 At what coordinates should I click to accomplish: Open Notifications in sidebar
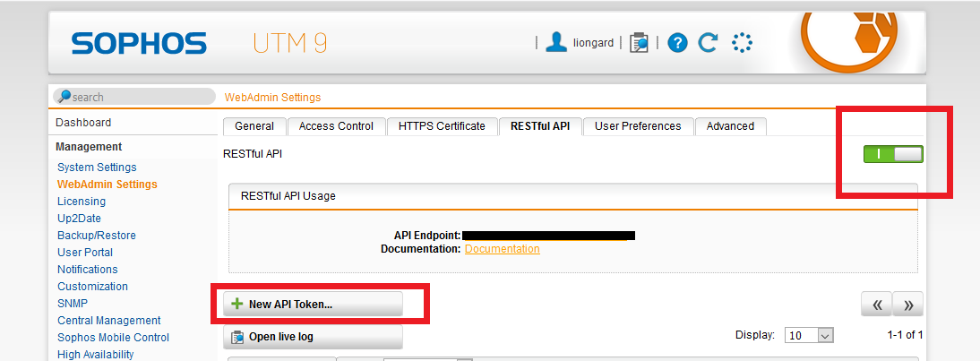[88, 270]
